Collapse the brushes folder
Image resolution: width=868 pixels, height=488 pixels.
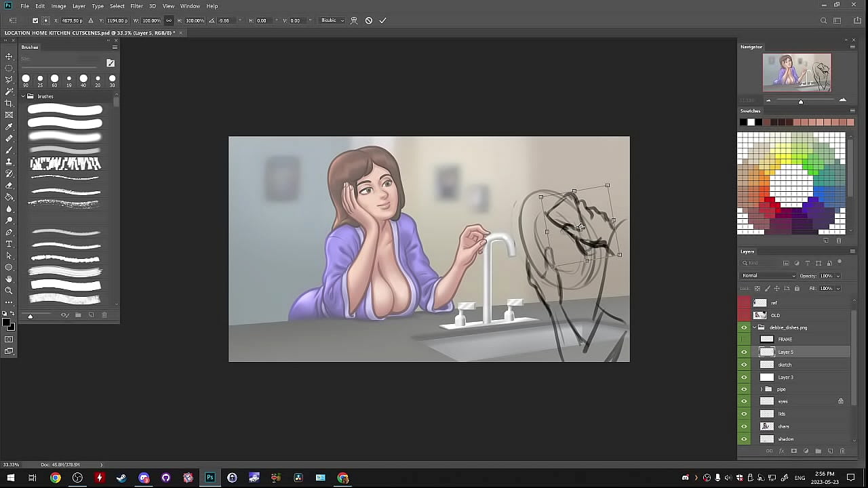22,96
